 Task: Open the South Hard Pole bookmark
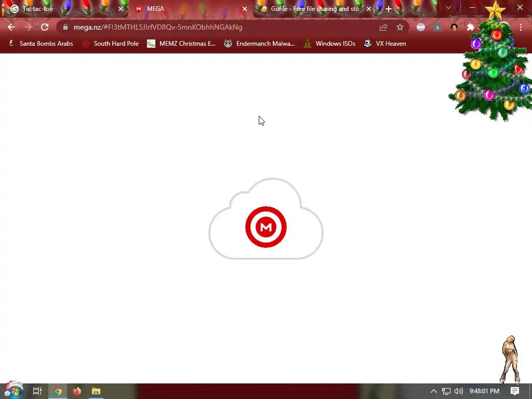click(x=111, y=44)
